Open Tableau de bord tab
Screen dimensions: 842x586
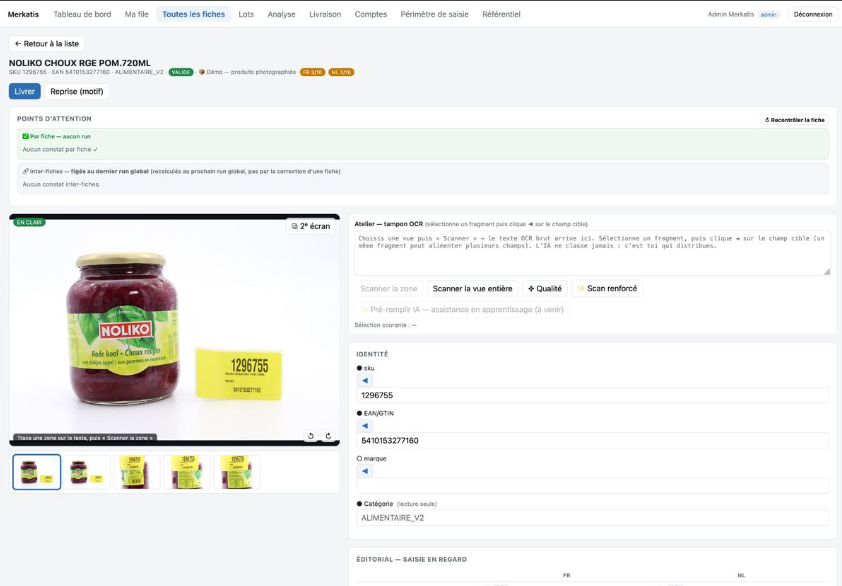[x=82, y=15]
